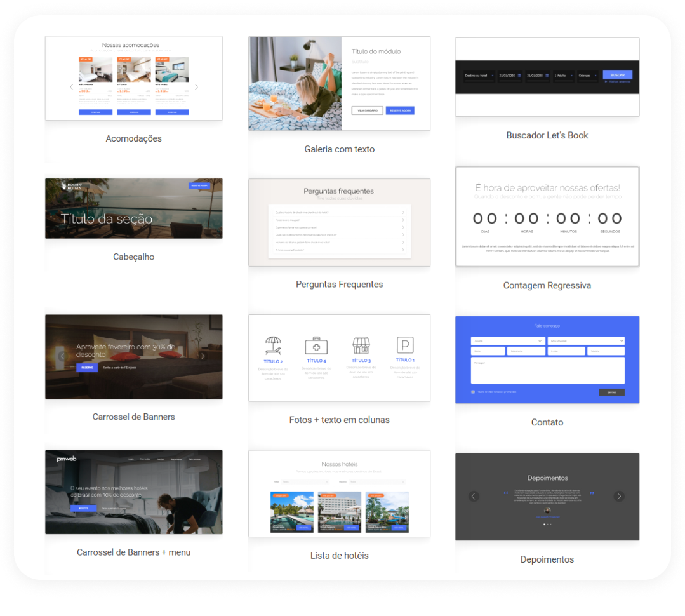Click the Perguntas frequentes heading in preview
Viewport: 685px width, 616px height.
tap(338, 191)
